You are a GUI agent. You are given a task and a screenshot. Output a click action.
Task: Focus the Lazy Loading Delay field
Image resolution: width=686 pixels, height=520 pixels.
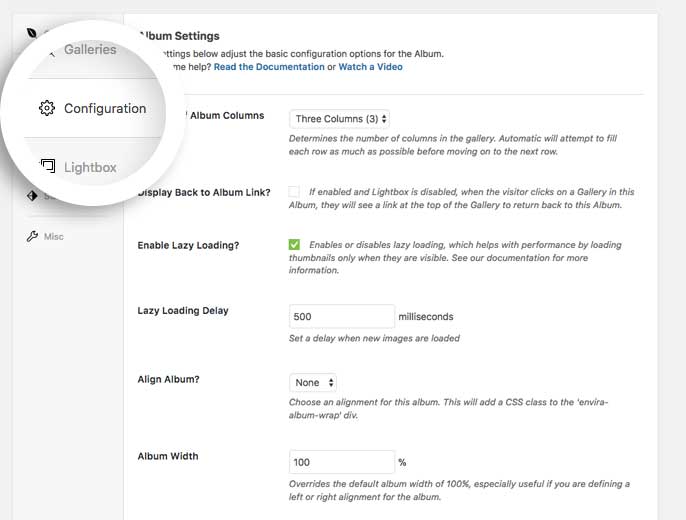point(342,317)
